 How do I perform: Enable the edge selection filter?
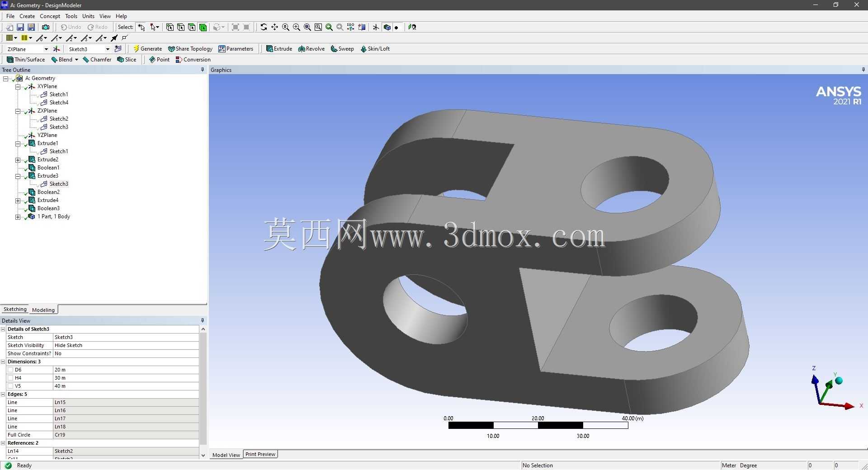(x=181, y=27)
